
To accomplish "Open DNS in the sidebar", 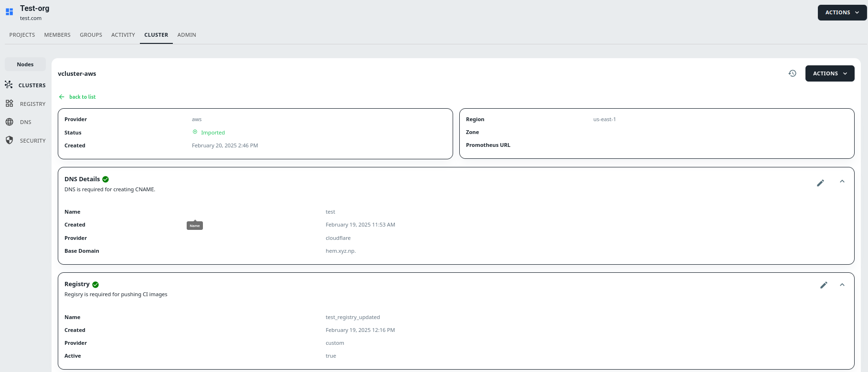I will pos(26,122).
